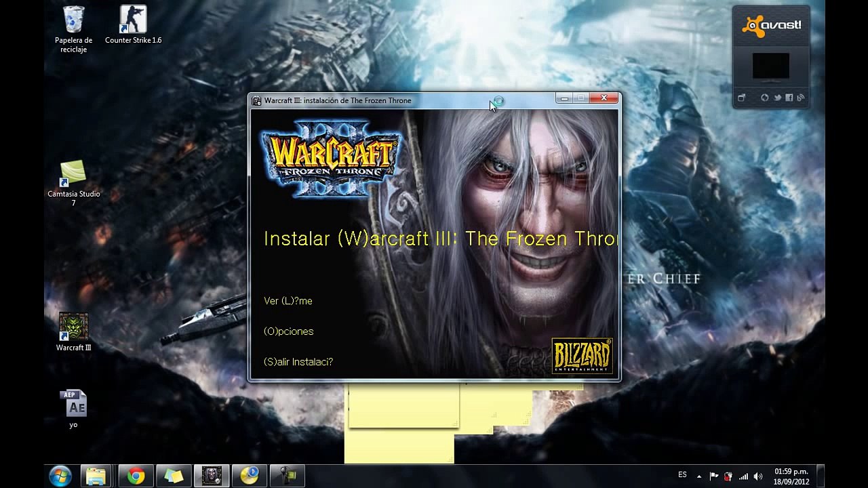
Task: Open Windows Explorer from the taskbar
Action: [x=96, y=476]
